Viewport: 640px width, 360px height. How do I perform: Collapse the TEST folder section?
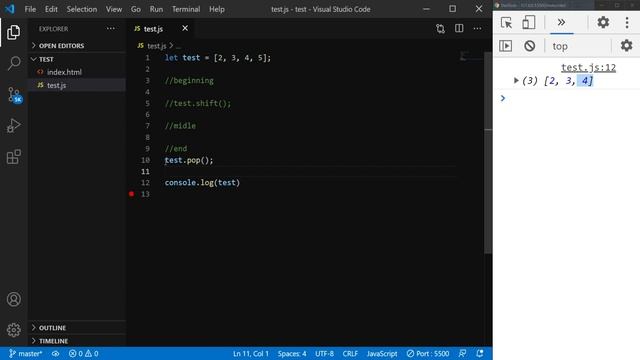pos(77,59)
